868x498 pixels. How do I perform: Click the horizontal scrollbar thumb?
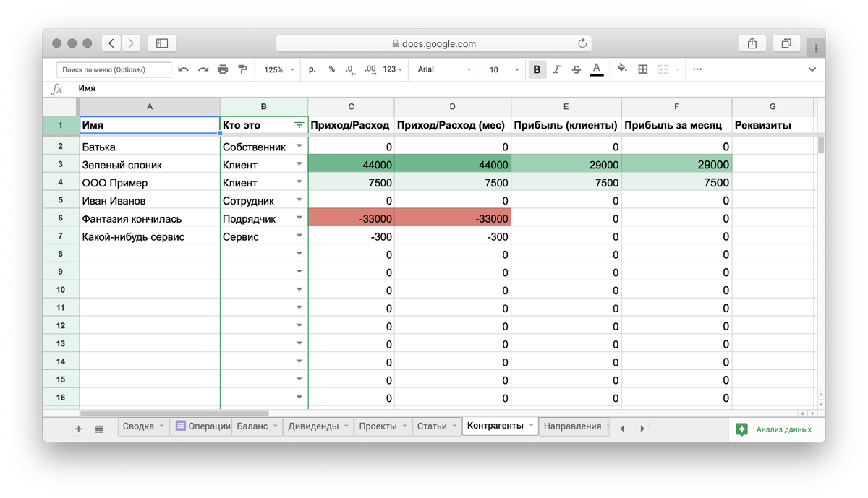[x=174, y=413]
